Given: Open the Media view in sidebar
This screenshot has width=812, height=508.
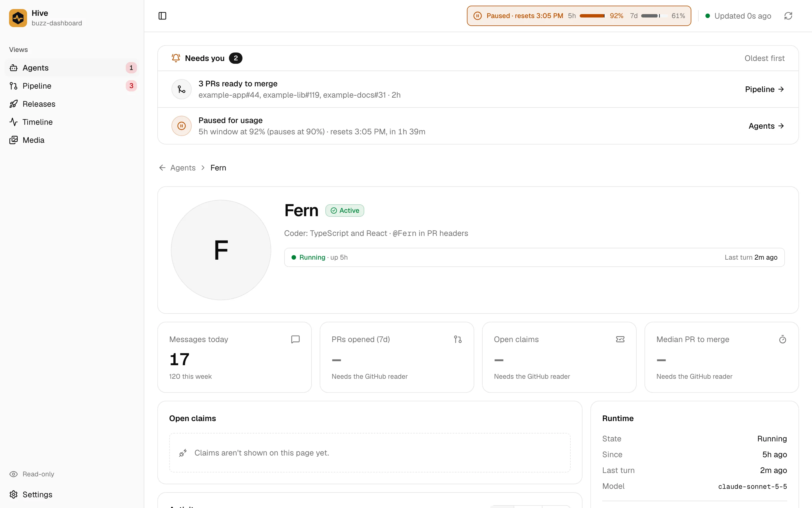Looking at the screenshot, I should 72,140.
